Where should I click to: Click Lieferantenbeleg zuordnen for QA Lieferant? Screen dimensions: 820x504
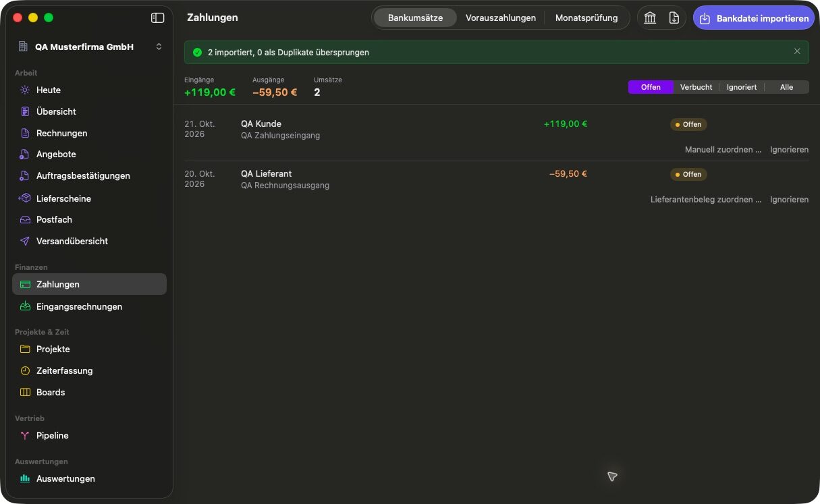(x=706, y=200)
